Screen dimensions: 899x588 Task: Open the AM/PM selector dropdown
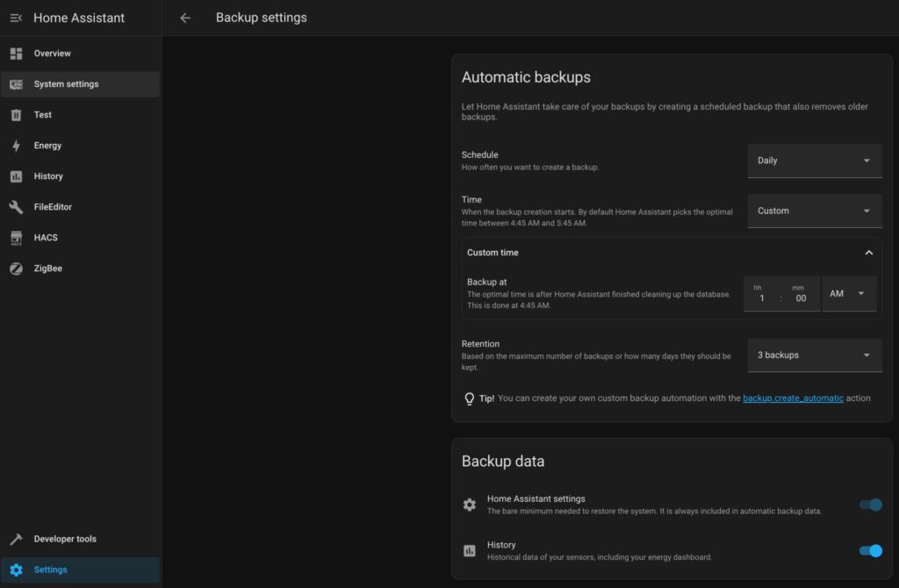tap(848, 294)
